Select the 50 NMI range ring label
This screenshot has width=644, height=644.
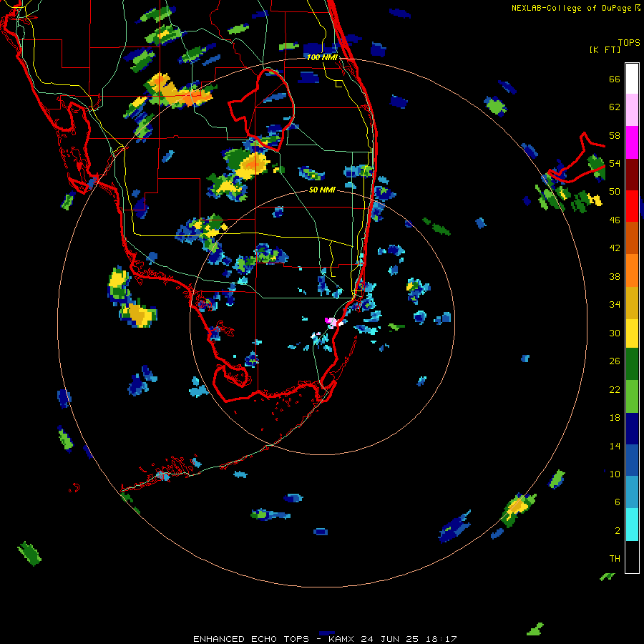tap(322, 190)
